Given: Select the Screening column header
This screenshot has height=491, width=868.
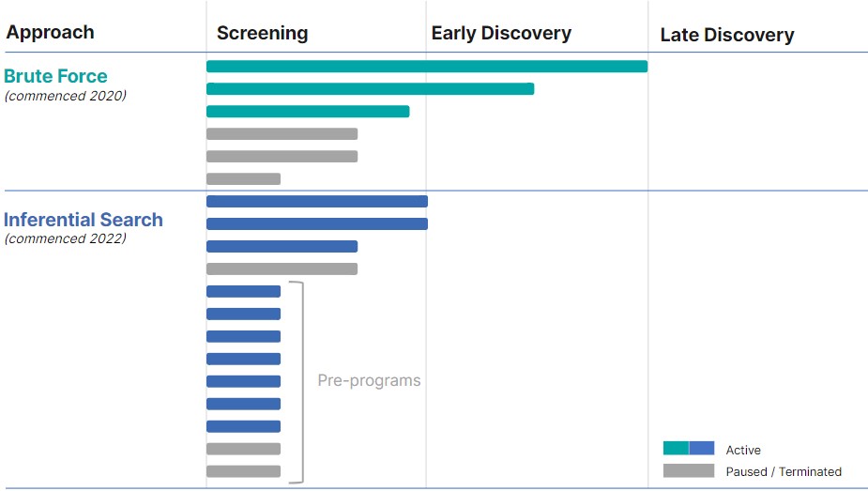Looking at the screenshot, I should pyautogui.click(x=262, y=33).
